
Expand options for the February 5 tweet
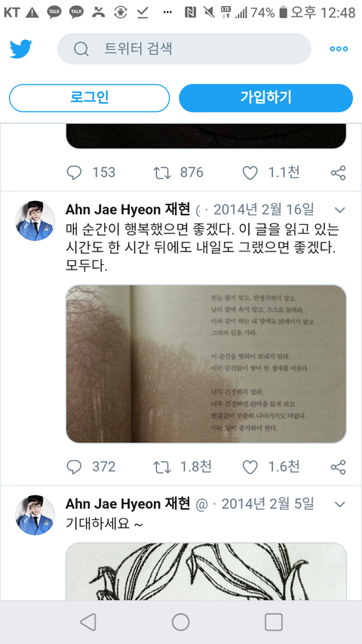pyautogui.click(x=339, y=504)
